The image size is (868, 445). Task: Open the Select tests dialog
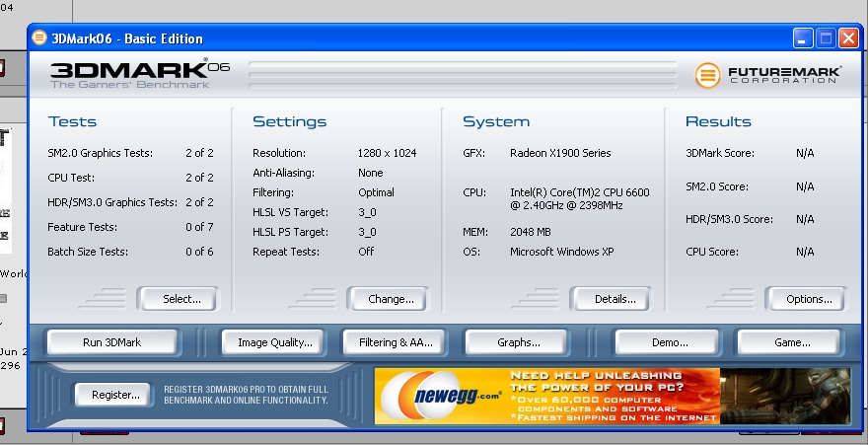[x=178, y=299]
